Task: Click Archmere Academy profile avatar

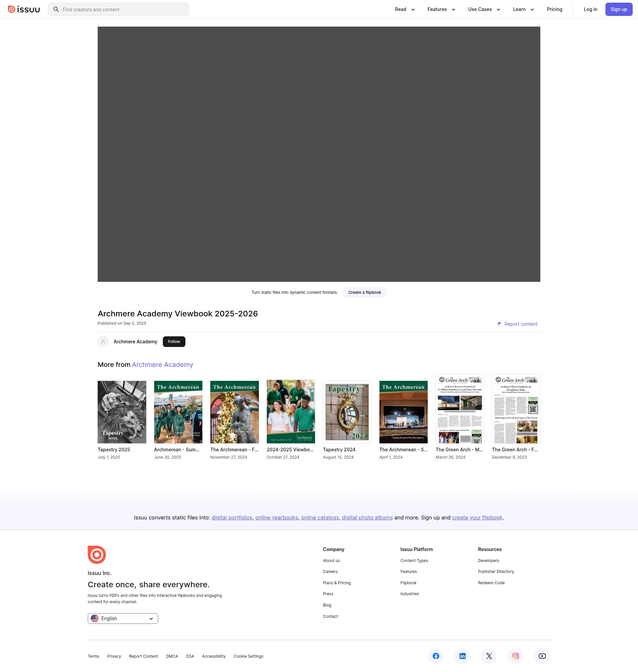Action: click(103, 341)
